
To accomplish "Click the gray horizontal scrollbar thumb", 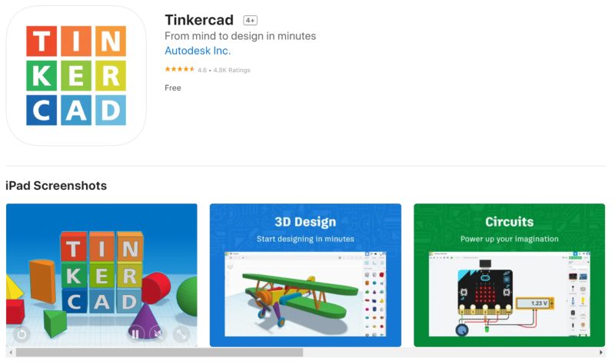I will click(159, 352).
